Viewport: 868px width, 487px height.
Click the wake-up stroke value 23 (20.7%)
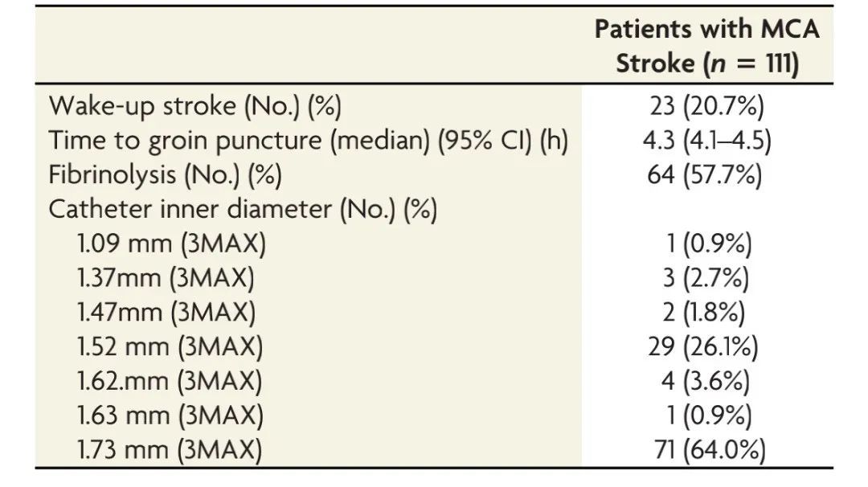tap(706, 106)
